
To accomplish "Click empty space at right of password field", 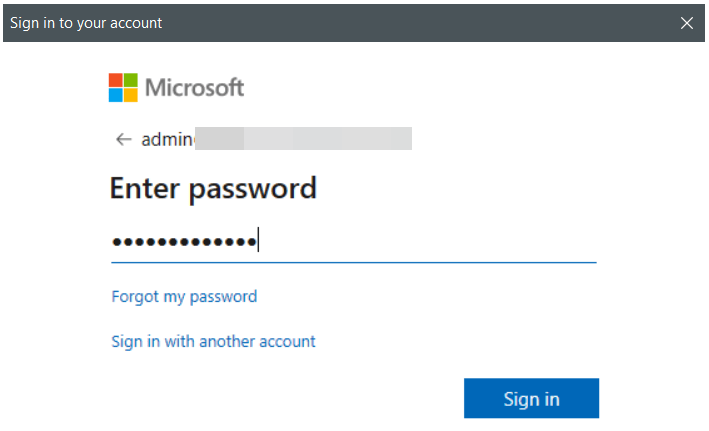I will pyautogui.click(x=480, y=241).
